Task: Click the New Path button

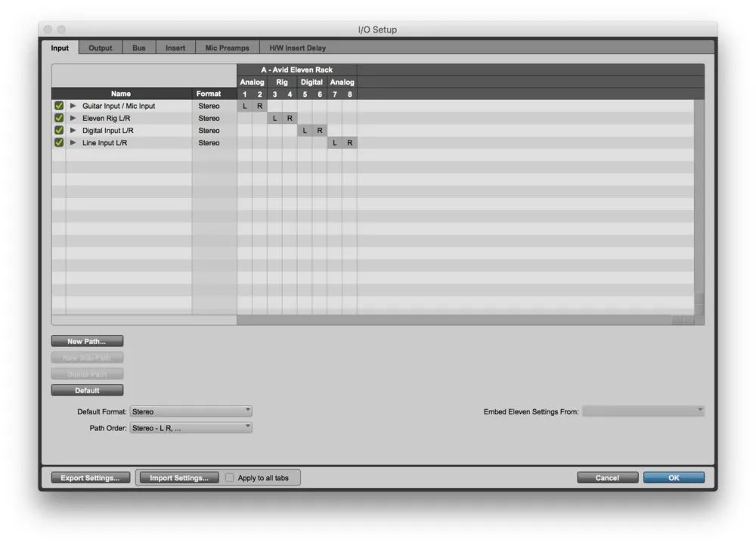Action: point(87,341)
